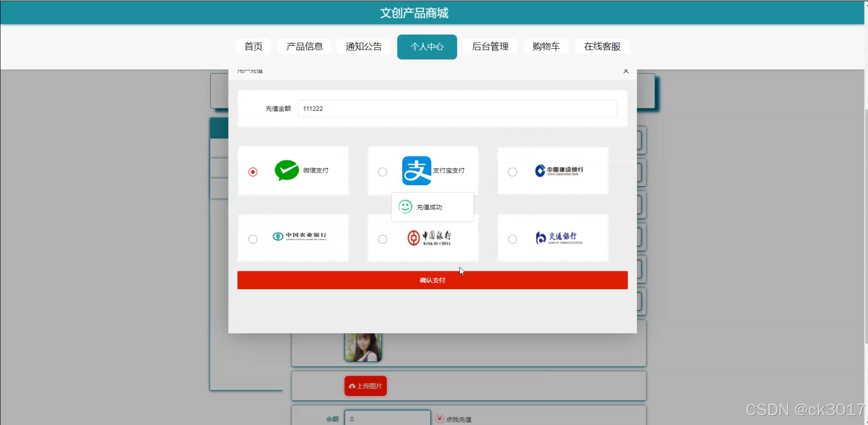
Task: Click the red 确认支付 button
Action: (432, 280)
